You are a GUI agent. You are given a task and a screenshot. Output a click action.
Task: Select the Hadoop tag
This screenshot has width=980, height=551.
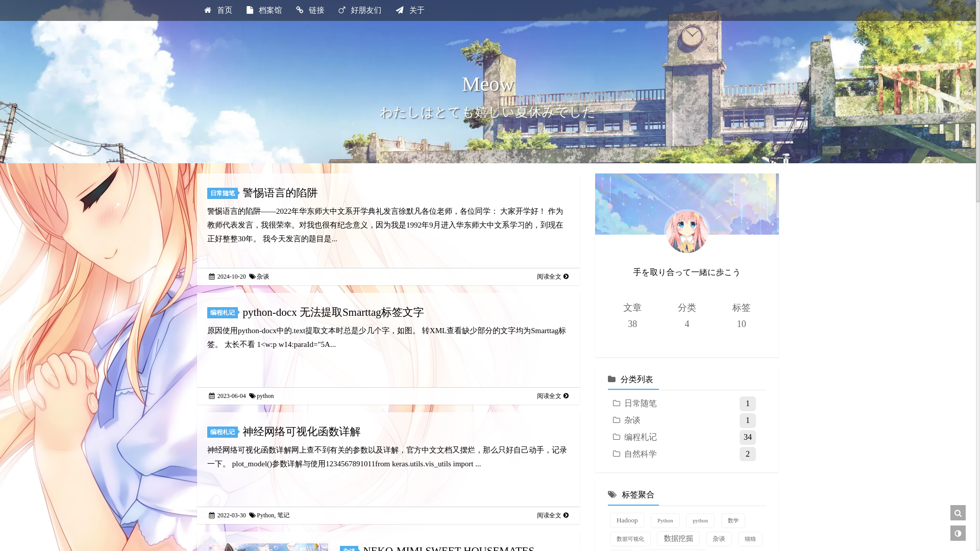[627, 520]
